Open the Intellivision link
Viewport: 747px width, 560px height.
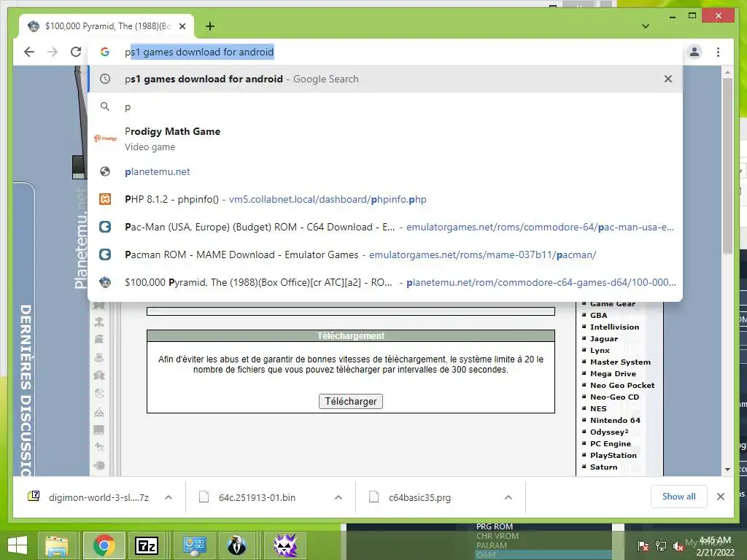(x=614, y=327)
